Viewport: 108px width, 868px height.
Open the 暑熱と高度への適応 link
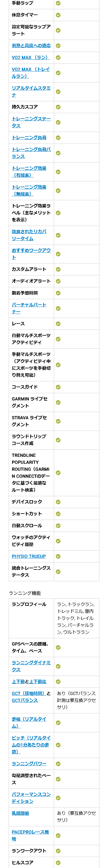[31, 45]
